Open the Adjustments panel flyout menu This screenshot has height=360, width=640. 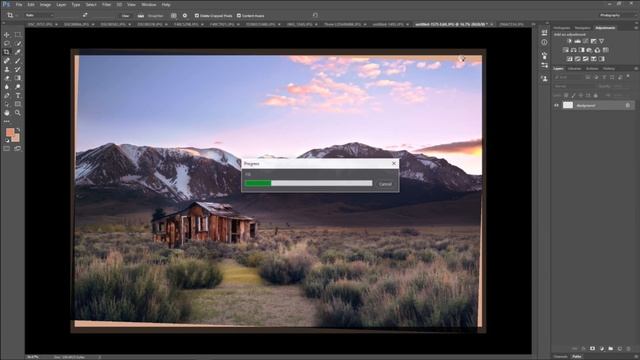(x=636, y=28)
